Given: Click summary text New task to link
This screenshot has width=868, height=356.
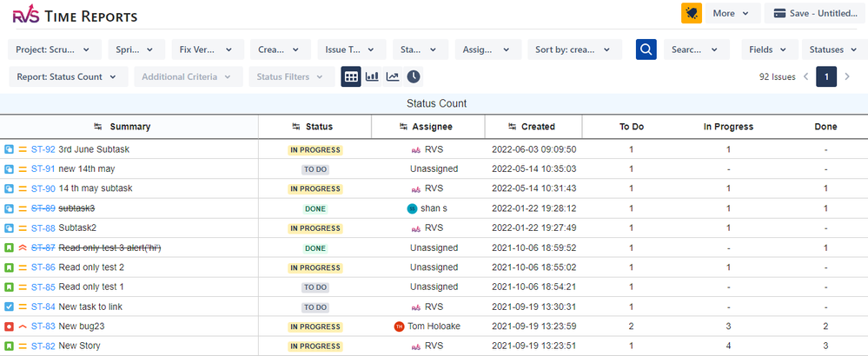Looking at the screenshot, I should click(90, 307).
